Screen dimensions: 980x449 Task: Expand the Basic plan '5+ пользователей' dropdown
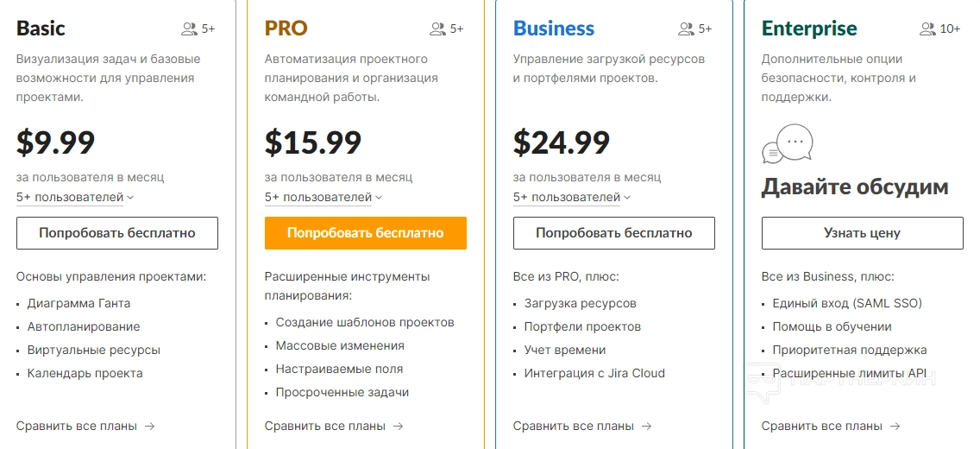pyautogui.click(x=76, y=197)
